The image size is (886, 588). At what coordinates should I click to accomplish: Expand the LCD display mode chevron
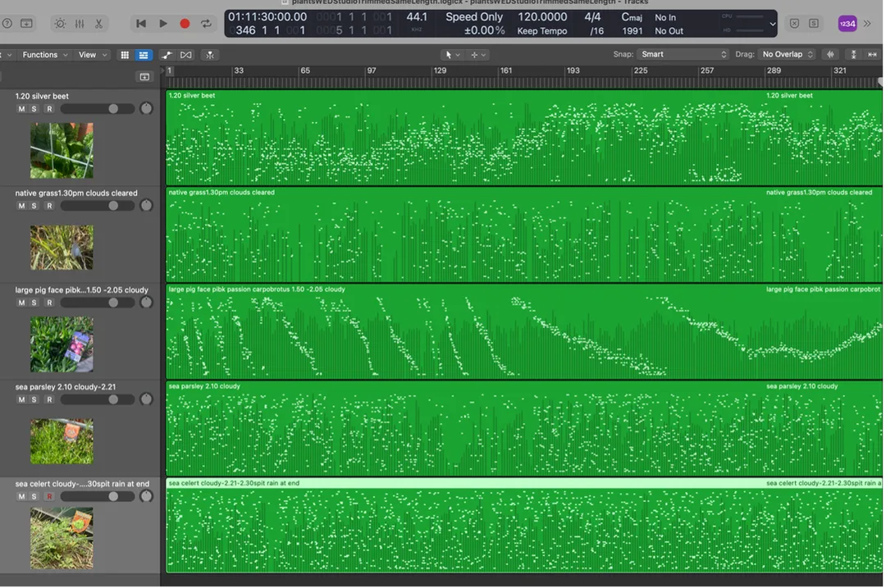773,25
